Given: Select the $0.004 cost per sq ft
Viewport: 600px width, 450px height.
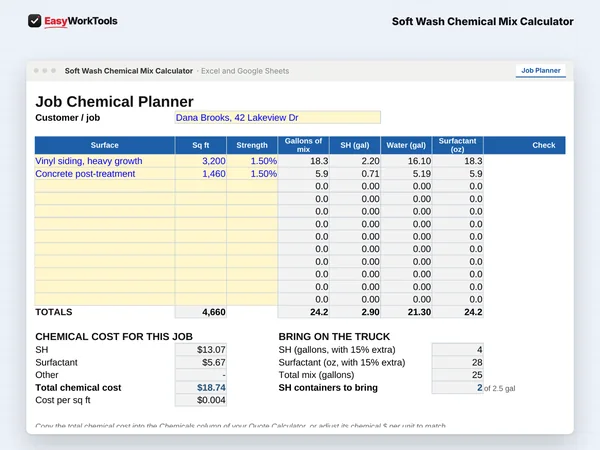Looking at the screenshot, I should point(201,400).
